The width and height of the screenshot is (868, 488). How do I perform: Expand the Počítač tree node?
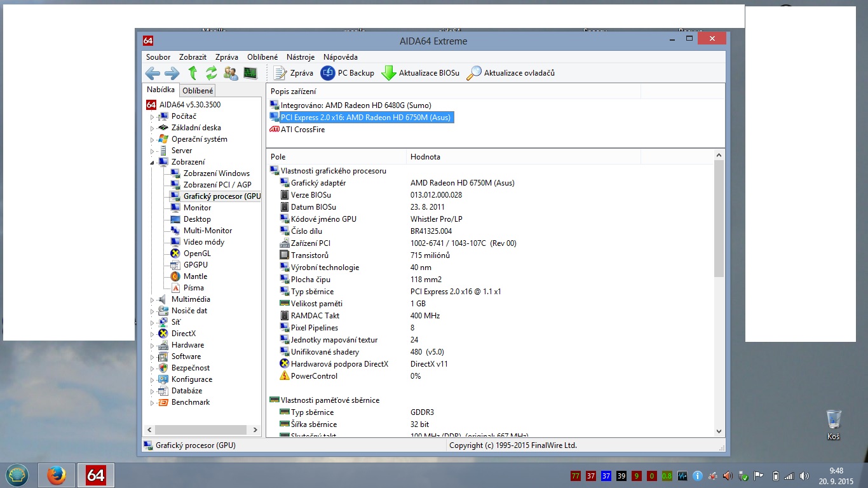tap(152, 117)
